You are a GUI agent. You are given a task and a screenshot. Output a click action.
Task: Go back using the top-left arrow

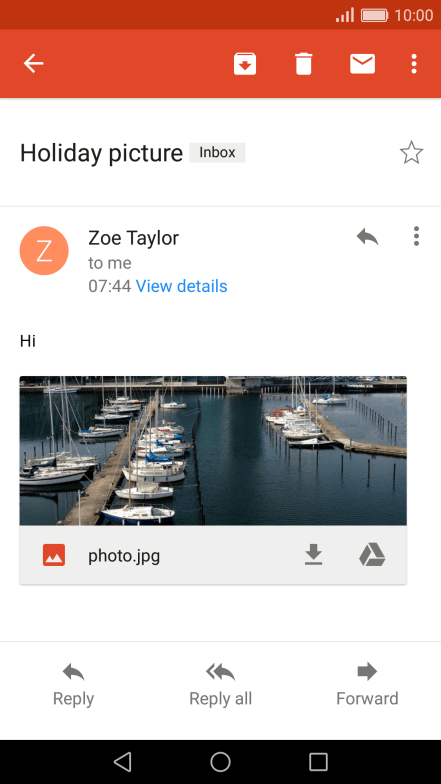[34, 64]
